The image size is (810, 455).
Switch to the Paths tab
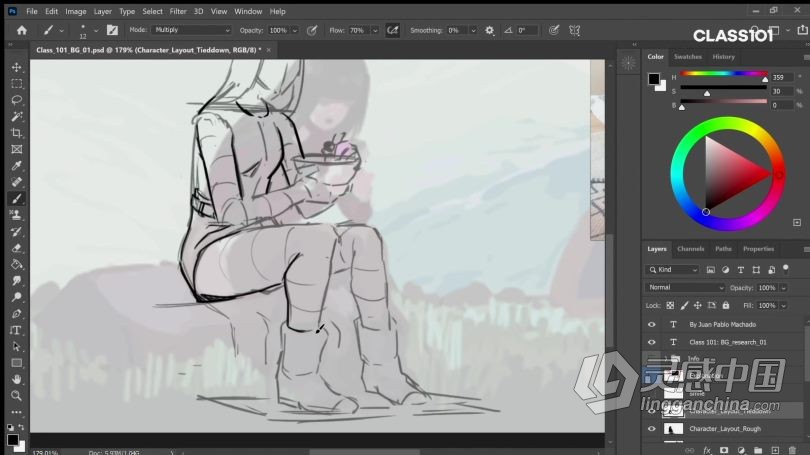click(x=723, y=249)
